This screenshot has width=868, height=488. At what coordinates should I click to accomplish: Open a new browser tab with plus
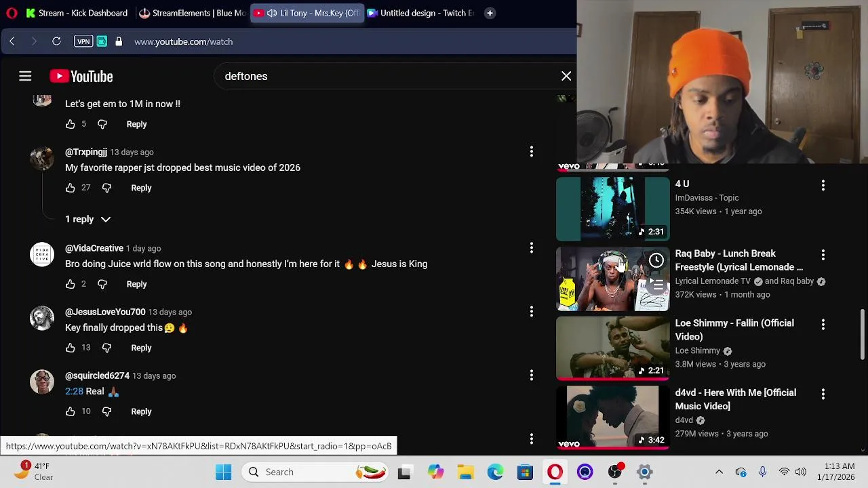tap(490, 13)
